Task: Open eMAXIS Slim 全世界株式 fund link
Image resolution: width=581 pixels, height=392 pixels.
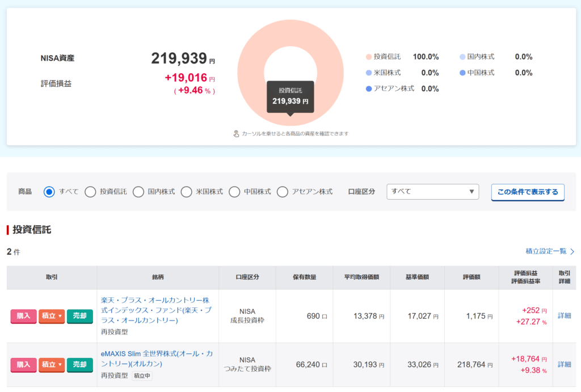Action: (x=157, y=359)
